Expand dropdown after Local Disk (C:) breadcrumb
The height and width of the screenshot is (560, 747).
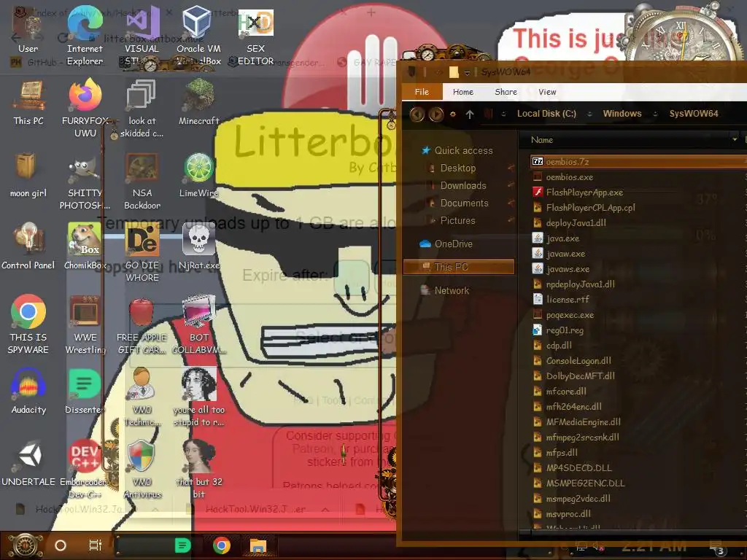(x=589, y=114)
